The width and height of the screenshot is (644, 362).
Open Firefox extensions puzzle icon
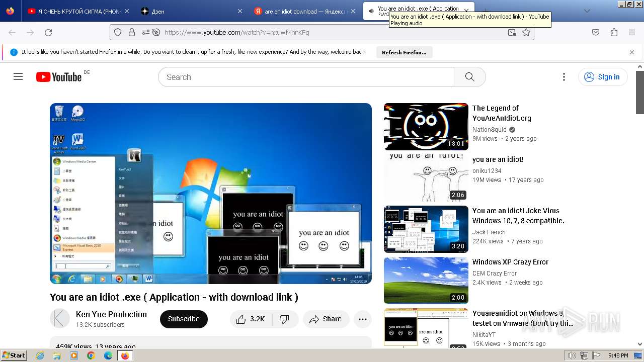614,32
